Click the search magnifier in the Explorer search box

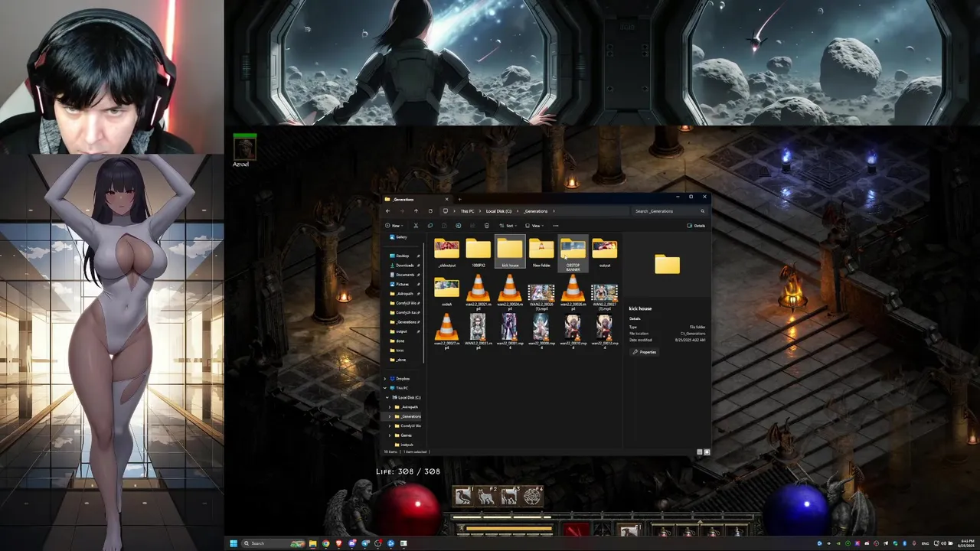pos(702,211)
